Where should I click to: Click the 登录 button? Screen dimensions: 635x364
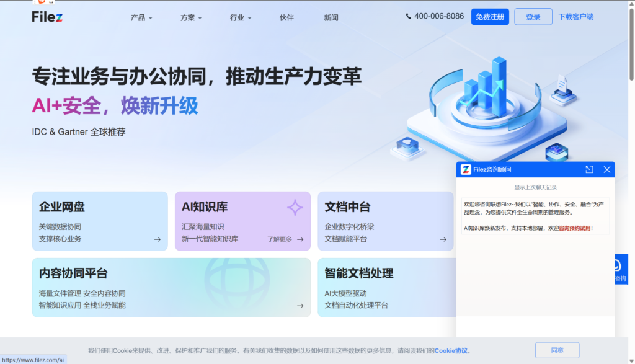(533, 16)
